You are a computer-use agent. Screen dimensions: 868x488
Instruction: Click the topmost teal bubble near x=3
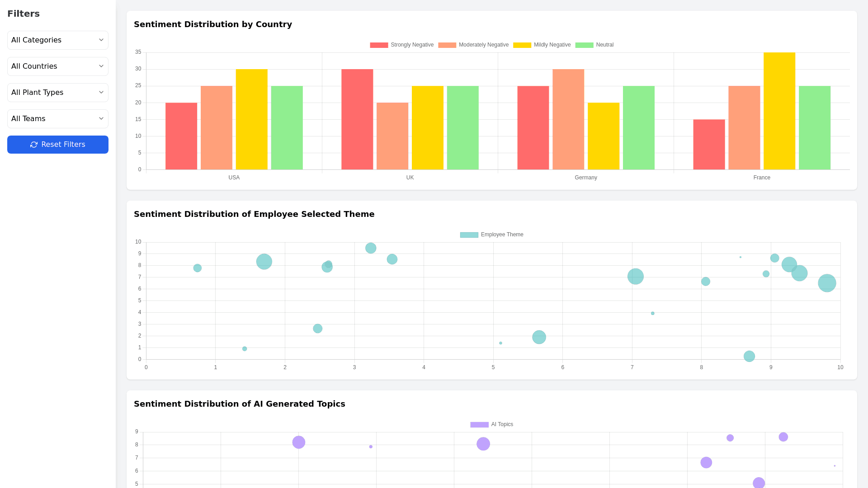coord(371,248)
